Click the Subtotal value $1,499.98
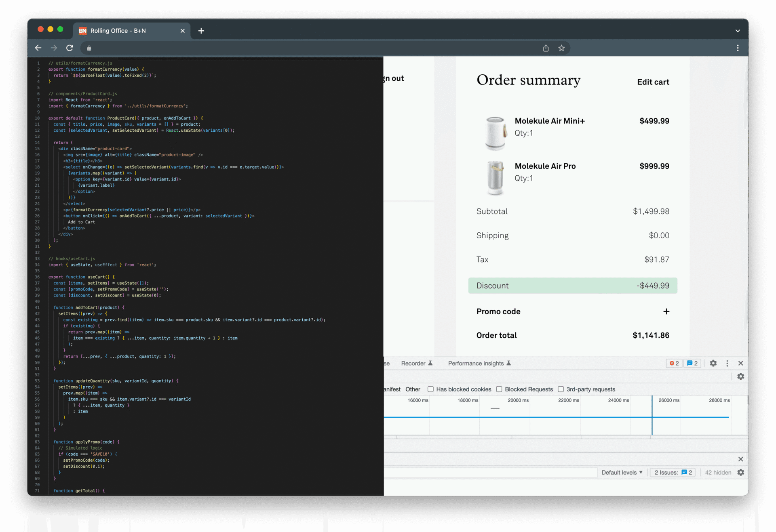This screenshot has height=532, width=776. [651, 211]
